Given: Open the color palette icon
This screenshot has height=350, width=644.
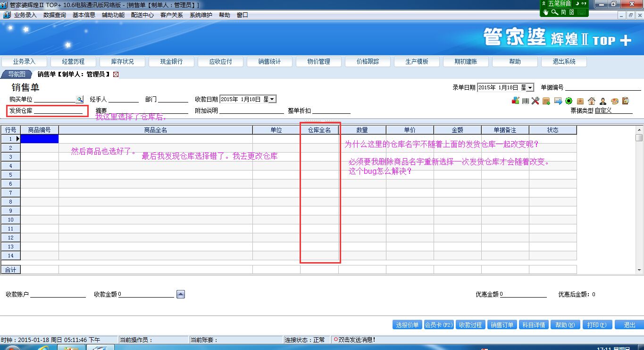Looking at the screenshot, I should (x=615, y=101).
